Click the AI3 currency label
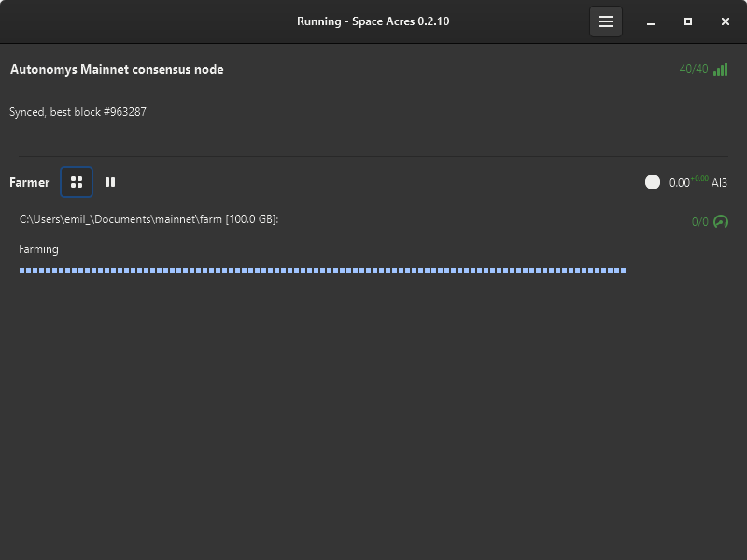Image resolution: width=747 pixels, height=560 pixels. pyautogui.click(x=719, y=183)
